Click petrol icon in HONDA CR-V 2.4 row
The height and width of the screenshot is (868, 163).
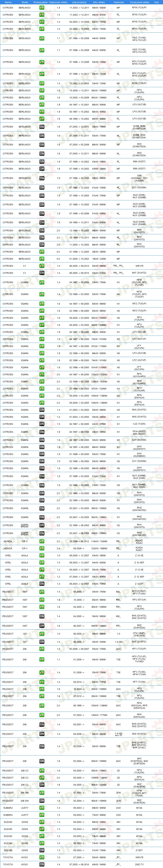(42, 548)
